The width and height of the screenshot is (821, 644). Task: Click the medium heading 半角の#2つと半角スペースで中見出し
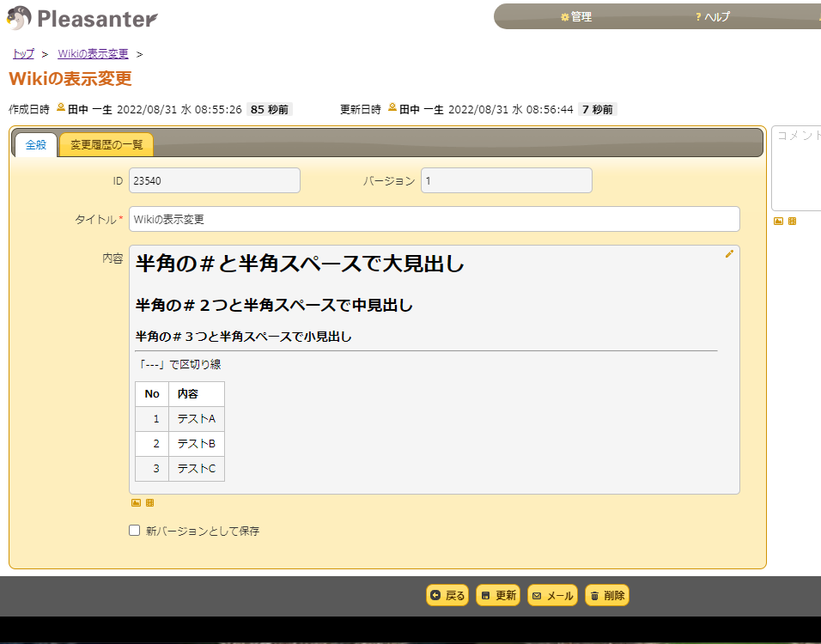[274, 305]
